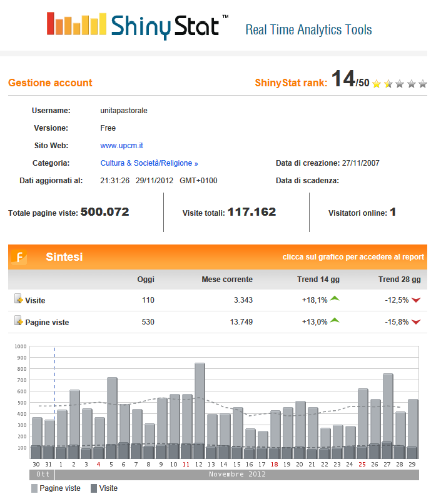The width and height of the screenshot is (436, 504).
Task: Click the Sintesi section title
Action: (64, 257)
